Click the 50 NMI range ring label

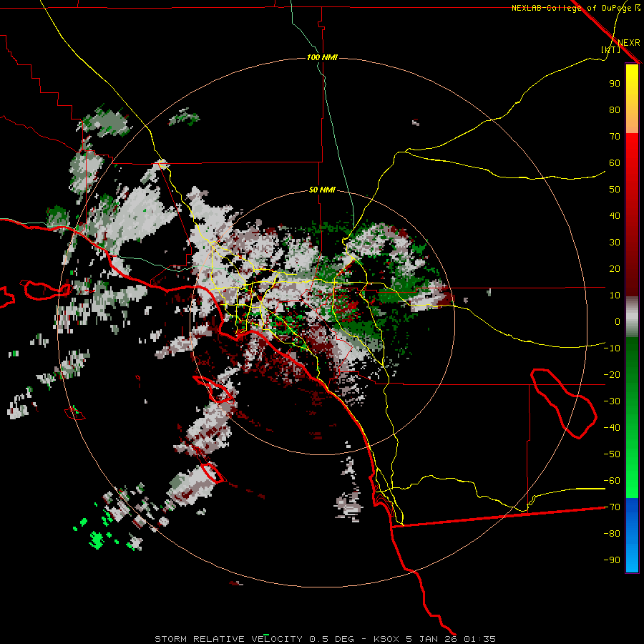coord(322,190)
